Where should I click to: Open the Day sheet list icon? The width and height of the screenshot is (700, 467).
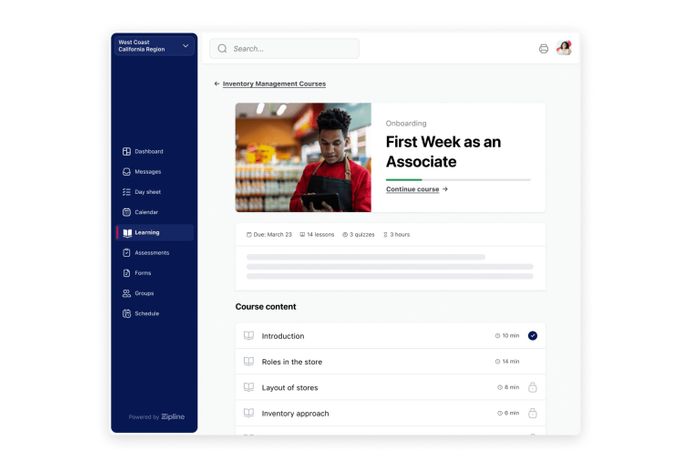tap(126, 192)
